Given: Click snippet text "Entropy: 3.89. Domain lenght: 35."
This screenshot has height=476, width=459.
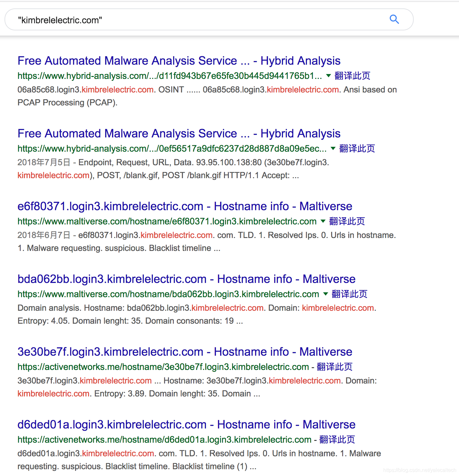Looking at the screenshot, I should [157, 394].
